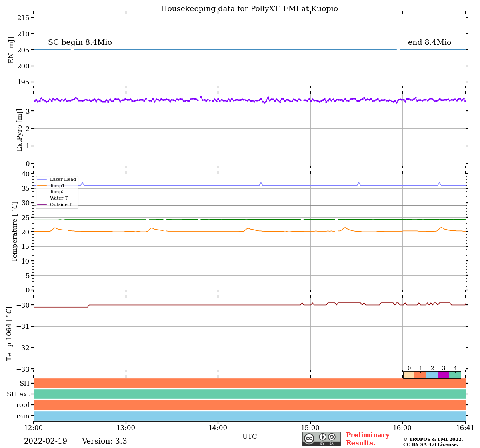
Task: Click the chart title Housekeeping data for PollyXT_FMI
Action: pyautogui.click(x=249, y=9)
